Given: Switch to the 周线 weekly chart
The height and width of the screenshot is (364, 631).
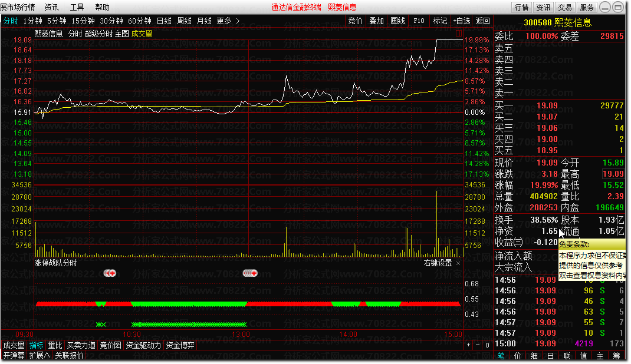Looking at the screenshot, I should pyautogui.click(x=185, y=21).
